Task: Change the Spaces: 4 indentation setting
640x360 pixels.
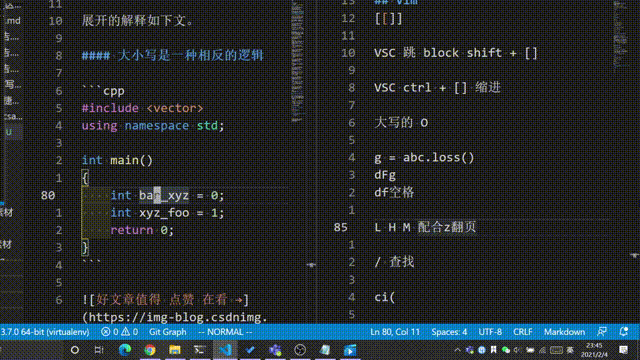Action: click(x=449, y=332)
